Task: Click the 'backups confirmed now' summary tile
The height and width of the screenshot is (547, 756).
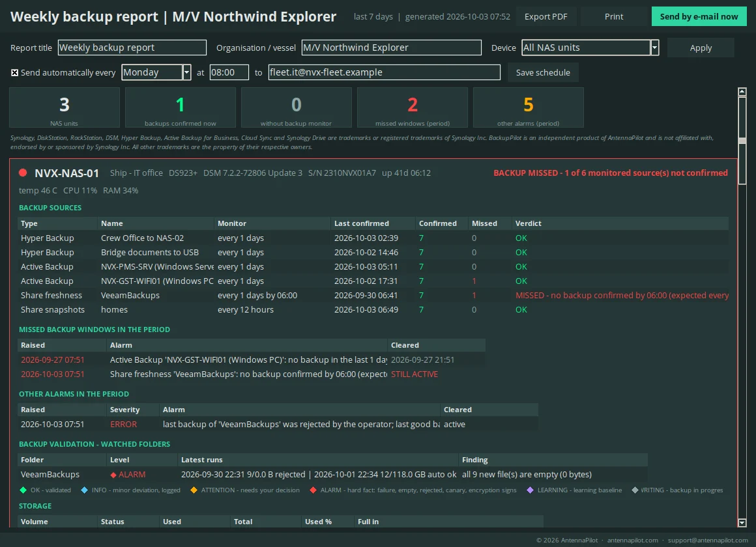Action: (x=181, y=107)
